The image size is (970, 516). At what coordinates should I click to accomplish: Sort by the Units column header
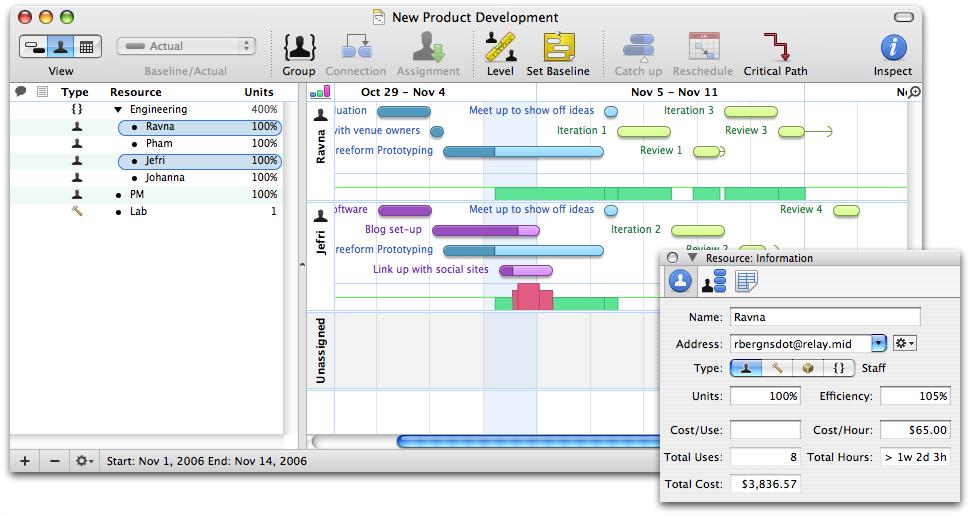pyautogui.click(x=259, y=92)
